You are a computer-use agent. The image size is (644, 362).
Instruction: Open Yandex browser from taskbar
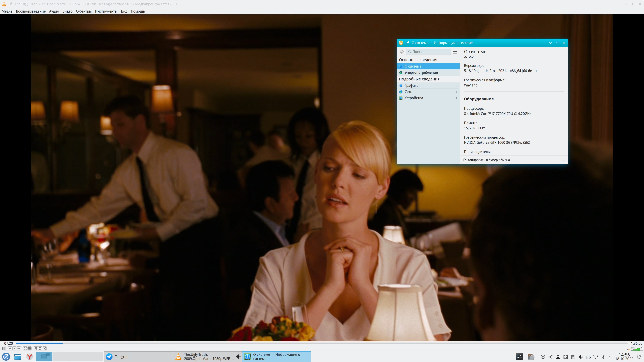30,357
